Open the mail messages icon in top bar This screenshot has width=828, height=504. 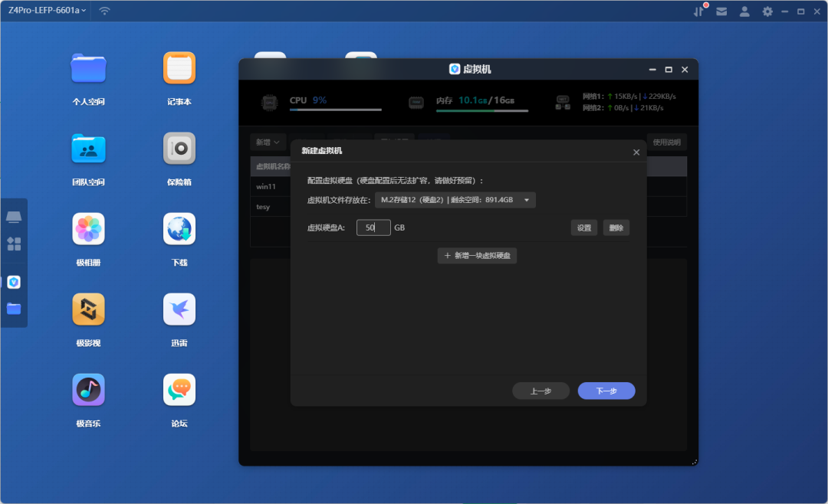721,11
